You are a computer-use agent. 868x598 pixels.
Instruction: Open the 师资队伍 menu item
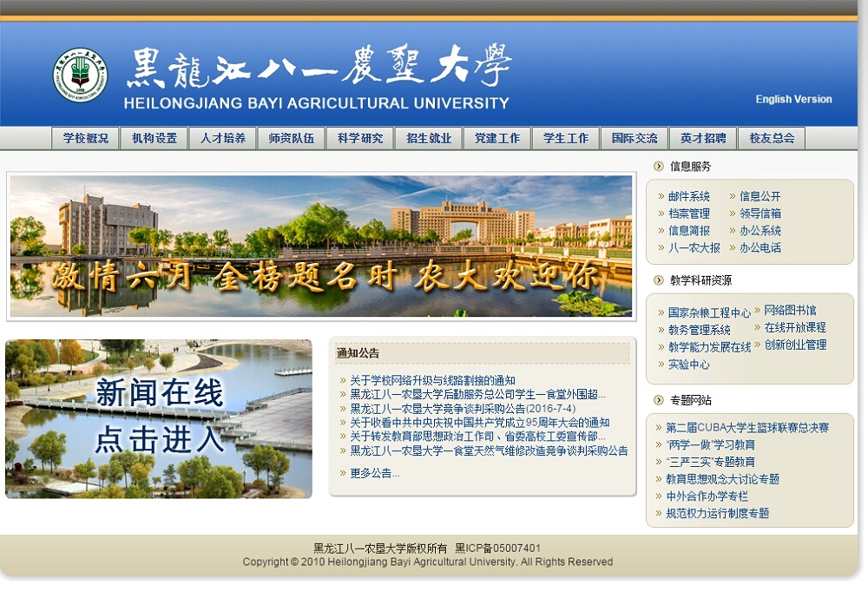coord(292,138)
